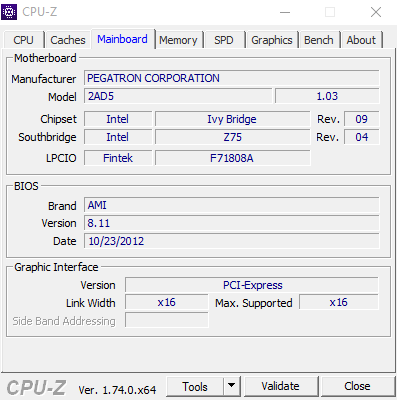Expand the Tools dropdown arrow
This screenshot has height=400, width=397.
coord(232,387)
